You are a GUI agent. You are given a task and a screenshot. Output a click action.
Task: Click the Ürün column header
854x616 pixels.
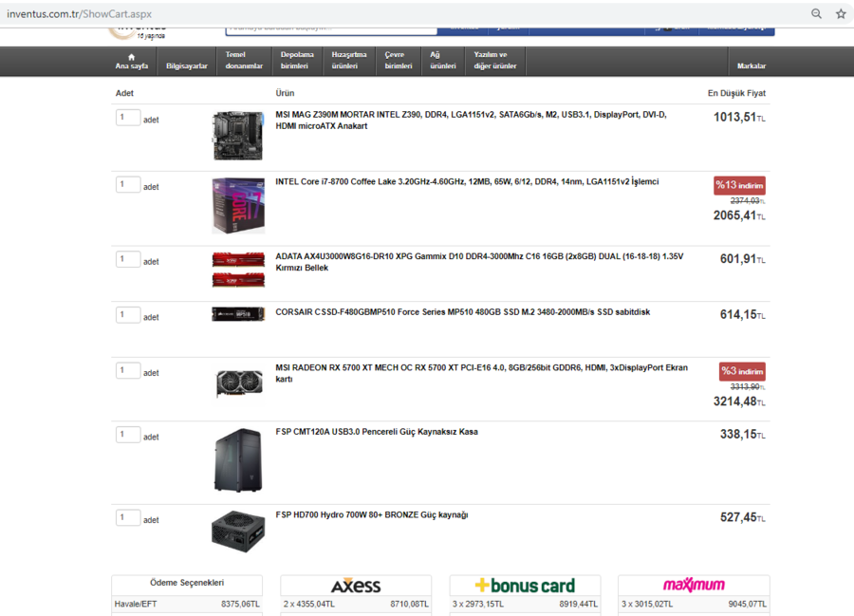285,93
